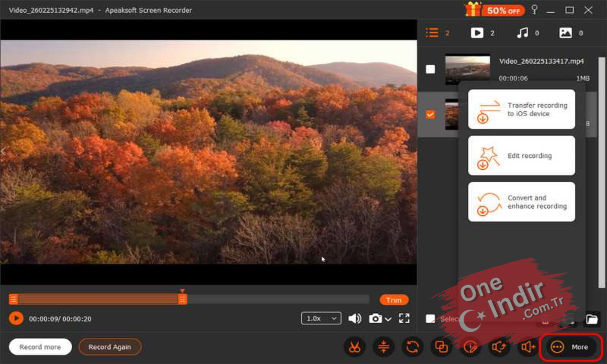
Task: Open the media metadata editor icon
Action: pos(470,347)
